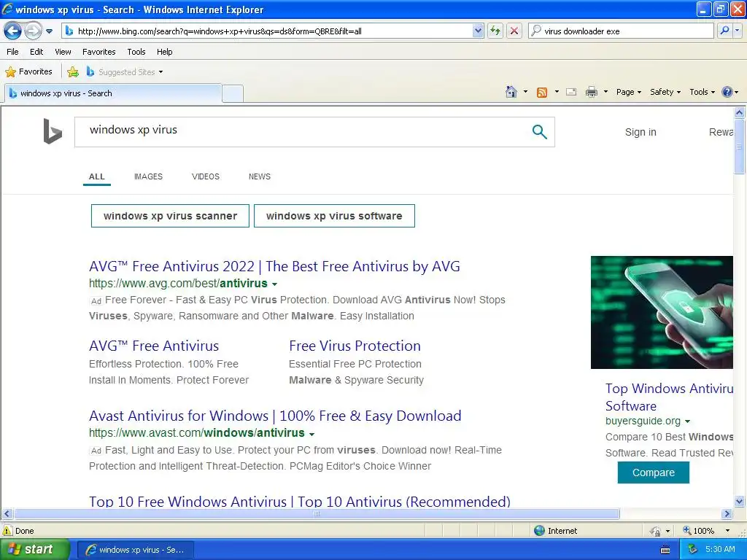747x560 pixels.
Task: Stop loading with the red X icon
Action: [x=514, y=31]
